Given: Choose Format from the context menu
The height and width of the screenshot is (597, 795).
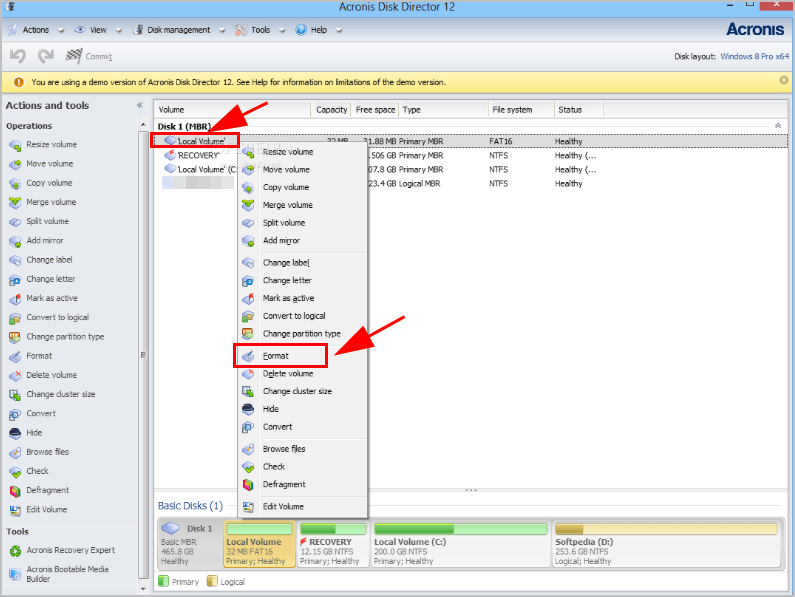Looking at the screenshot, I should [302, 356].
